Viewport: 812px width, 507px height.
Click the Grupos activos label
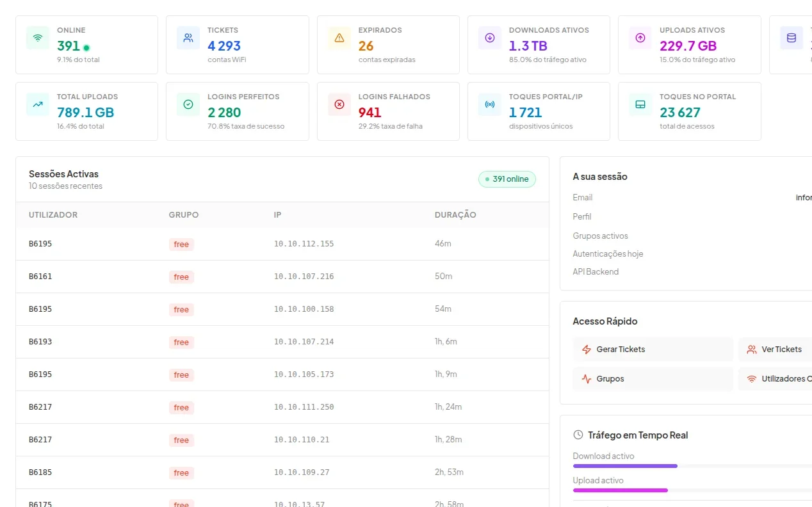coord(601,236)
